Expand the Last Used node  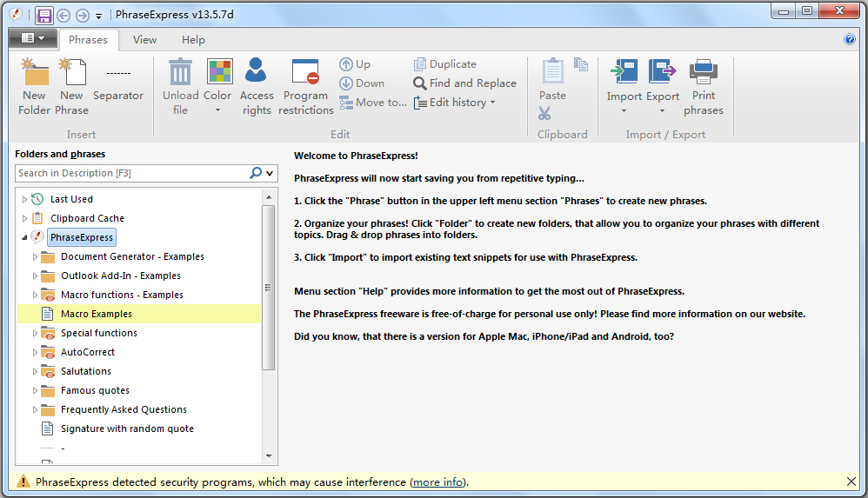coord(24,199)
